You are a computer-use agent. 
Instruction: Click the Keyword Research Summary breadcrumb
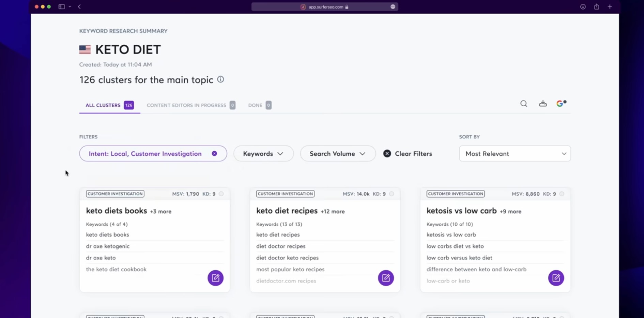(123, 31)
